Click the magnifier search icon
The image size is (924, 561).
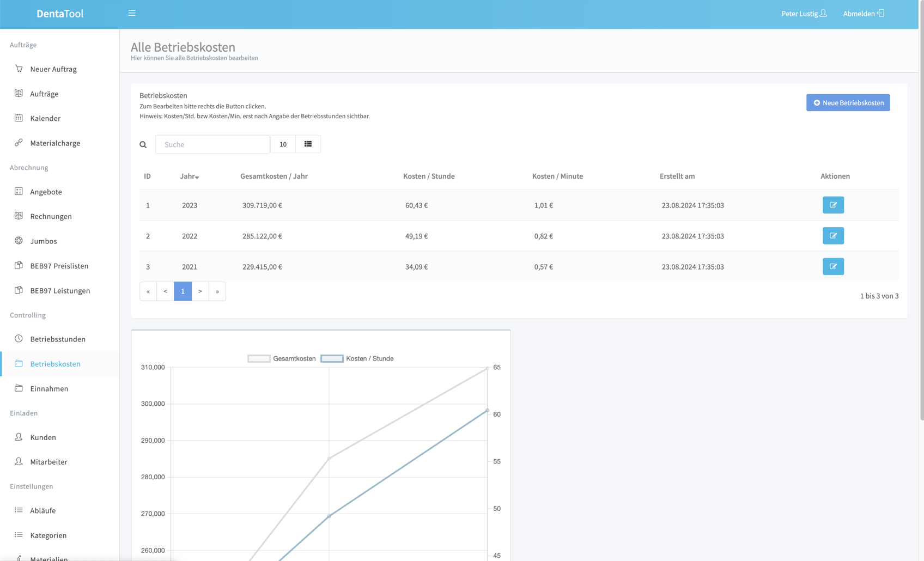coord(143,145)
